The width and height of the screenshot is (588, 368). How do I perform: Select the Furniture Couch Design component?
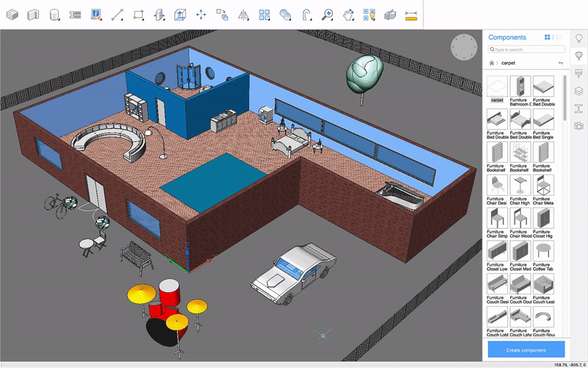pyautogui.click(x=498, y=284)
